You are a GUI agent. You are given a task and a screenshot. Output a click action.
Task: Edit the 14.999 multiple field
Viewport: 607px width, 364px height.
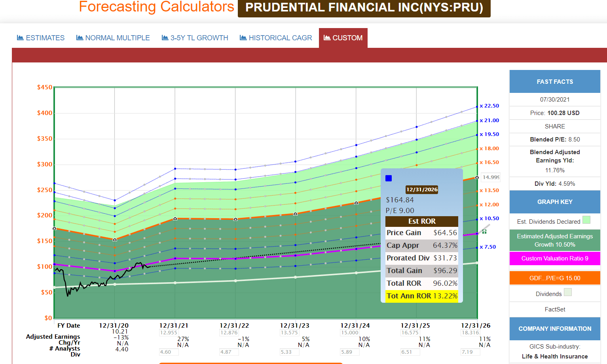491,177
